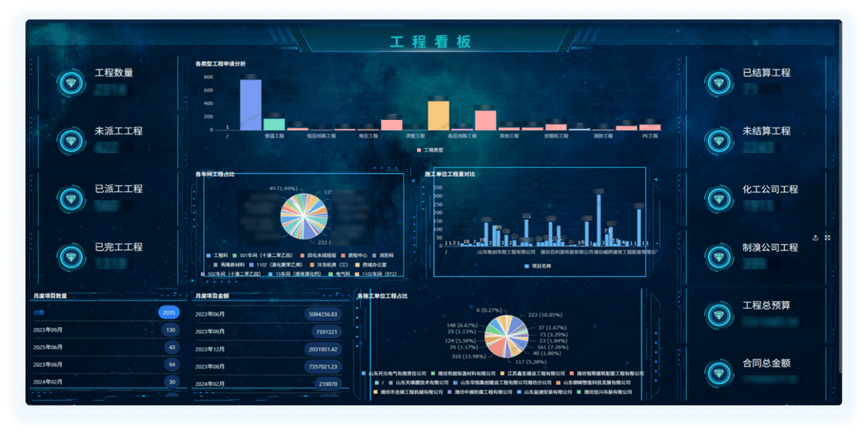The height and width of the screenshot is (435, 868).
Task: Click the 2035 count badge
Action: tap(169, 313)
